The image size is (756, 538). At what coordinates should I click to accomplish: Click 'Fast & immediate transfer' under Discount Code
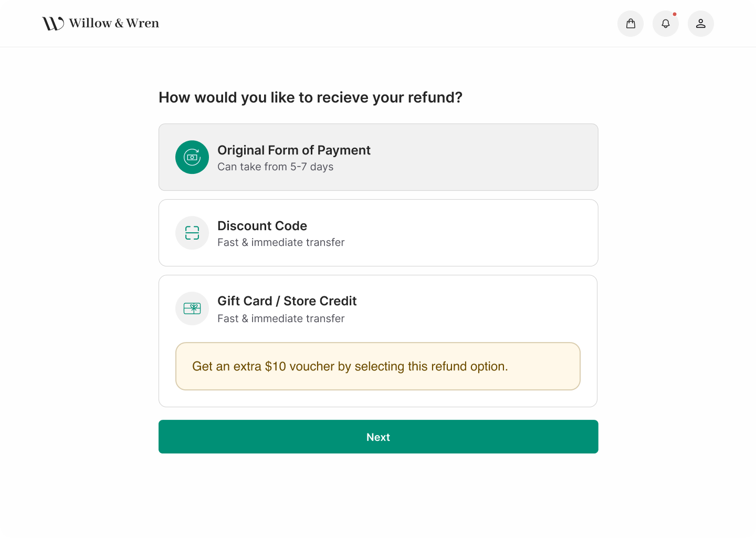pyautogui.click(x=281, y=242)
